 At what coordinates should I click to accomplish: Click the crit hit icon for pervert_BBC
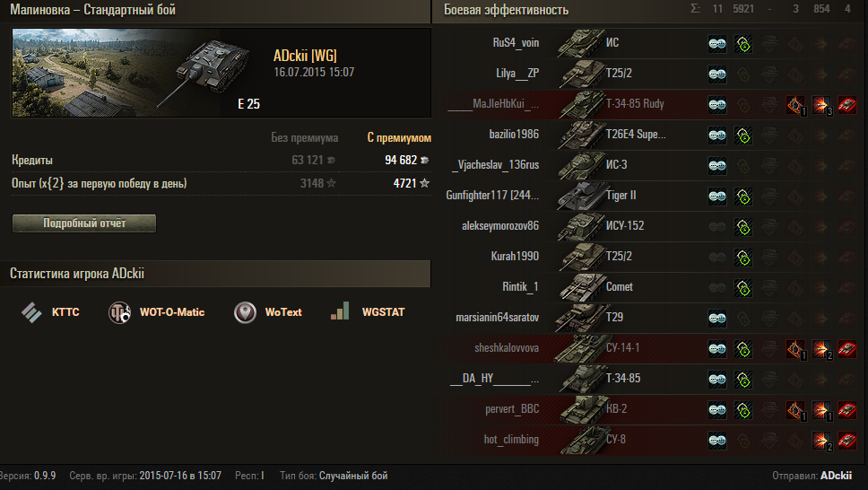coord(795,409)
